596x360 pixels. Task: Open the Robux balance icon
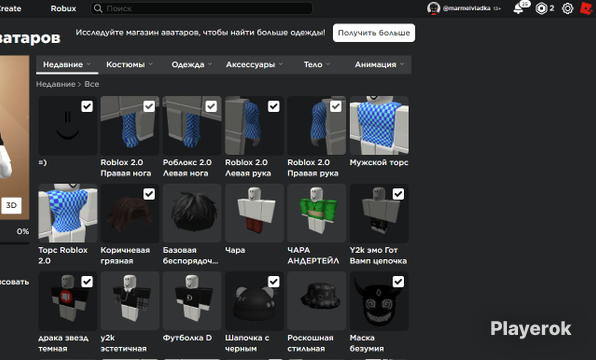tap(541, 8)
